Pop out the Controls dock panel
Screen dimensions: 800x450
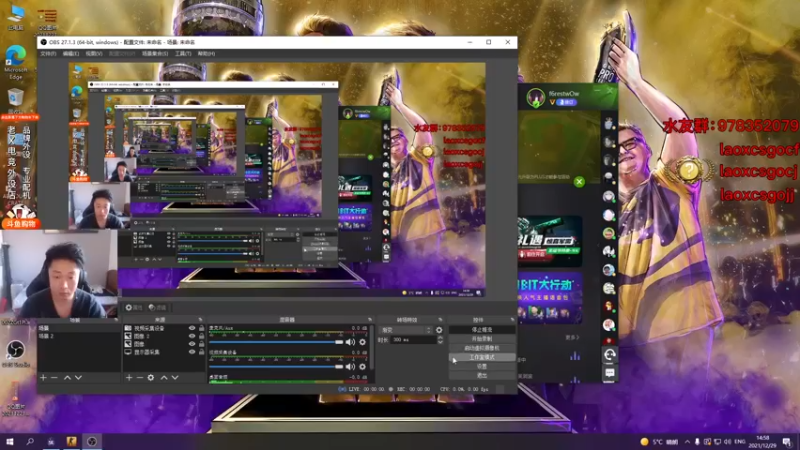(512, 320)
